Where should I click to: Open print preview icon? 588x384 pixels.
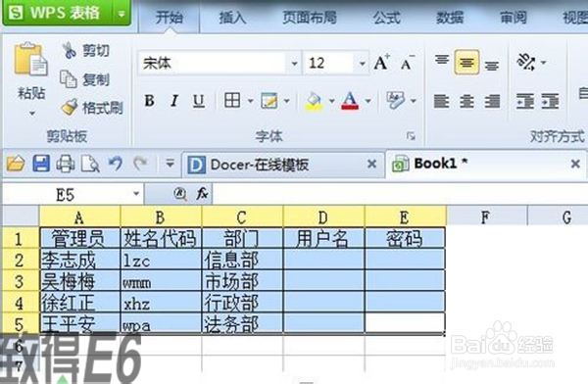click(90, 164)
